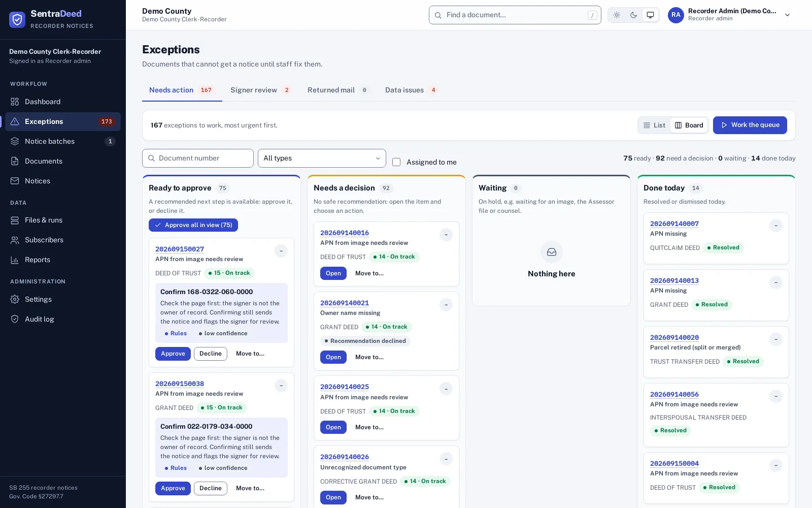Image resolution: width=812 pixels, height=508 pixels.
Task: Check the Assigned to me box
Action: pos(396,162)
